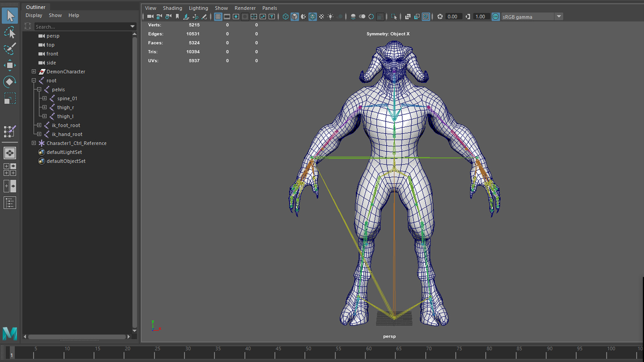
Task: Open the Renderer menu
Action: click(x=245, y=8)
